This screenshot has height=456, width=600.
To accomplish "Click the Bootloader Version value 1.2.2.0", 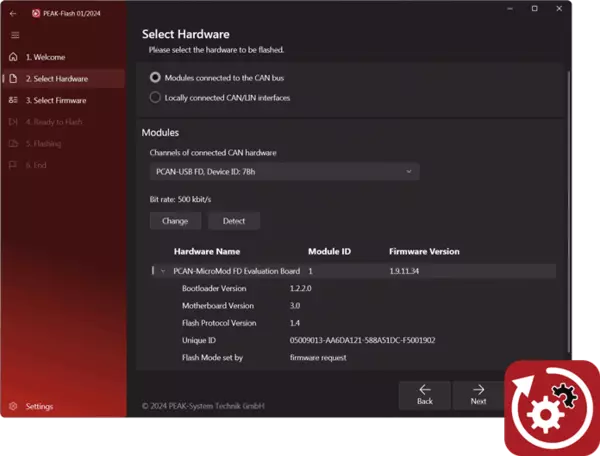I will click(x=300, y=288).
